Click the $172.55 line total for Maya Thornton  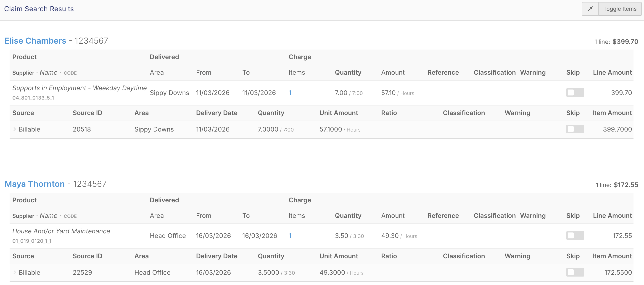click(x=626, y=185)
